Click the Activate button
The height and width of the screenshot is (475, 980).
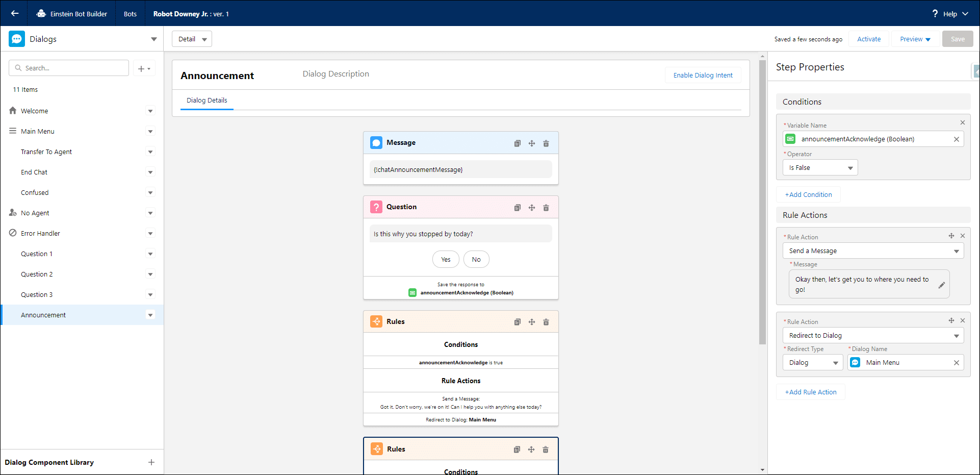point(869,39)
